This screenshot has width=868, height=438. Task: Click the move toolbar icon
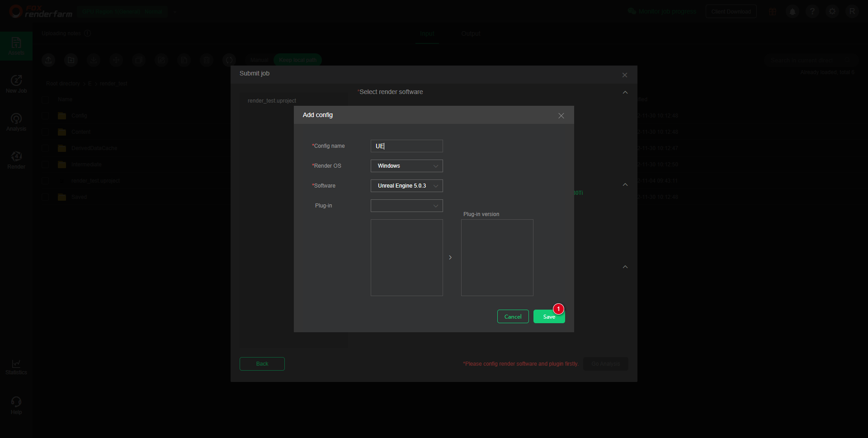[116, 60]
